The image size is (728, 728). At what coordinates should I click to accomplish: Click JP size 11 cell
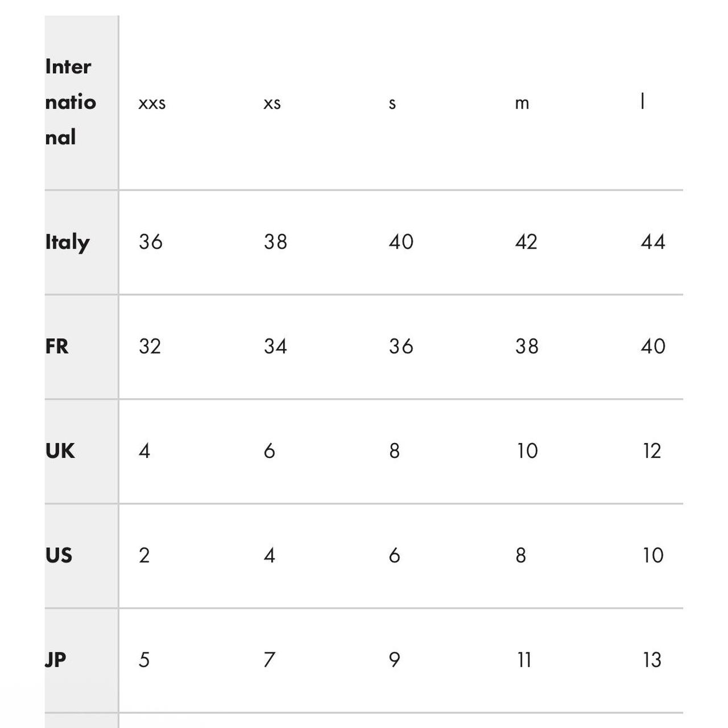pos(524,660)
